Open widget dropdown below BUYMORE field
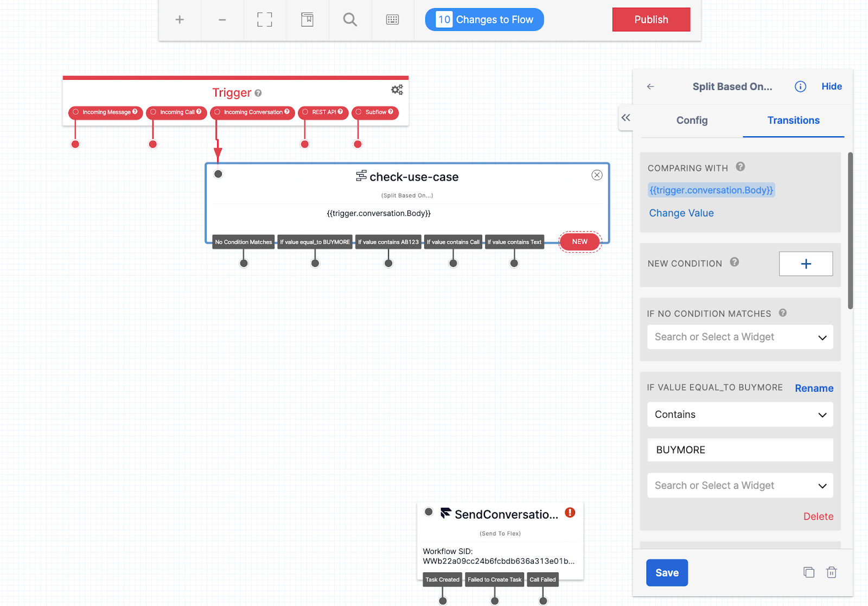The width and height of the screenshot is (868, 606). (x=740, y=486)
